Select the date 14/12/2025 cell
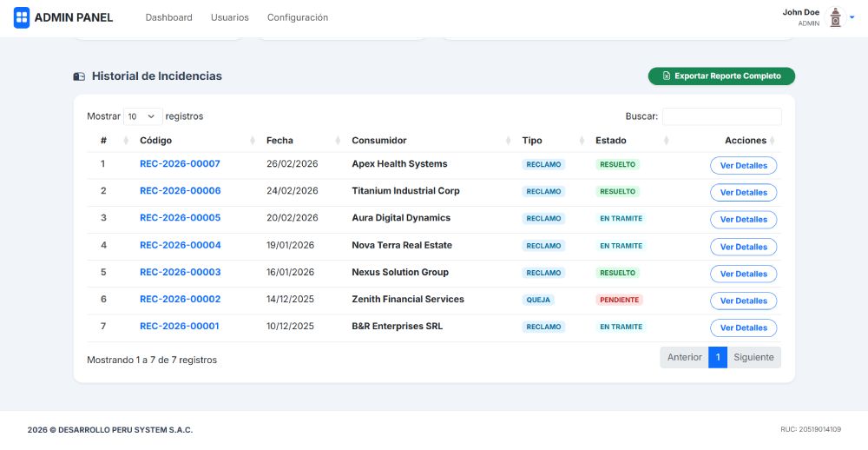The height and width of the screenshot is (450, 868). click(290, 299)
